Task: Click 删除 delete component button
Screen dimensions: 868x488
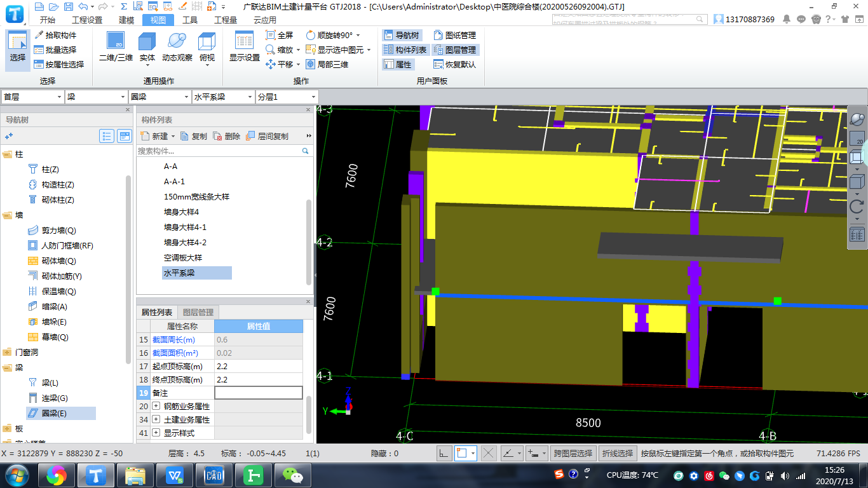Action: click(227, 136)
